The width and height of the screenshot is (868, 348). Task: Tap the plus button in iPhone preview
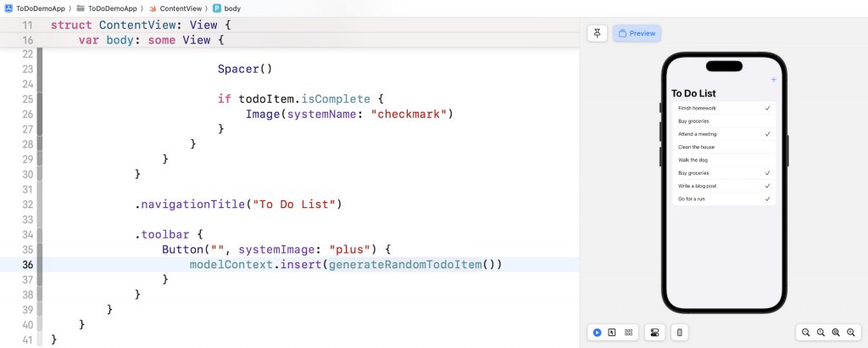(x=773, y=80)
